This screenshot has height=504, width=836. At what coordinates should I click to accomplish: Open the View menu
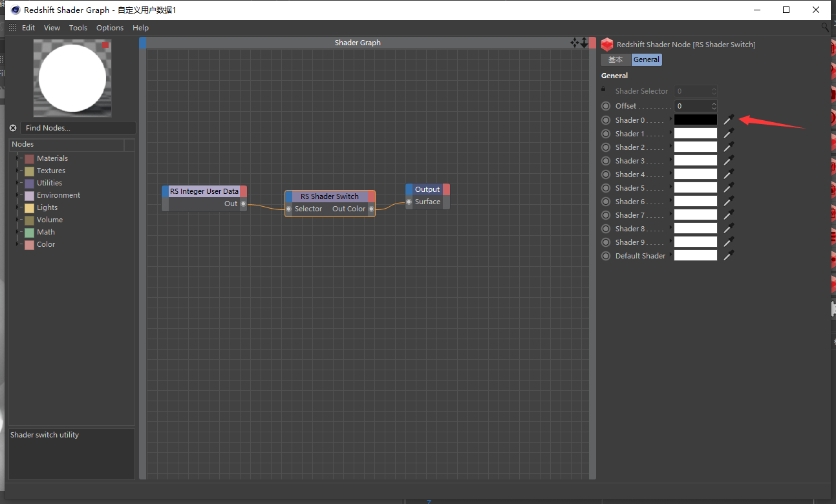pos(52,28)
